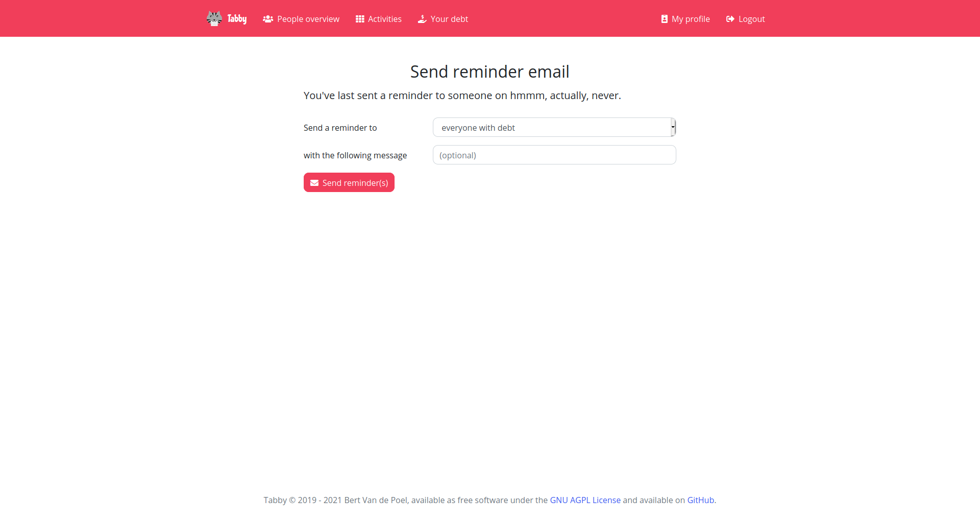Click the Logout arrow icon
980x522 pixels.
(730, 19)
